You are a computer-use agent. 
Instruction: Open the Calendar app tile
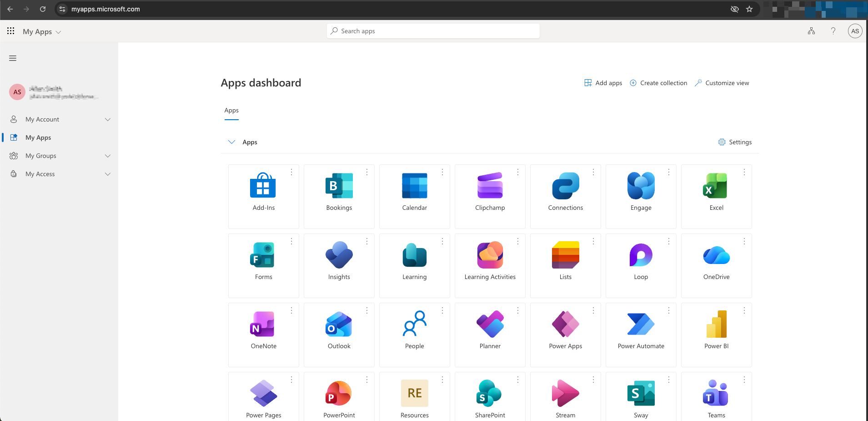[x=414, y=196]
